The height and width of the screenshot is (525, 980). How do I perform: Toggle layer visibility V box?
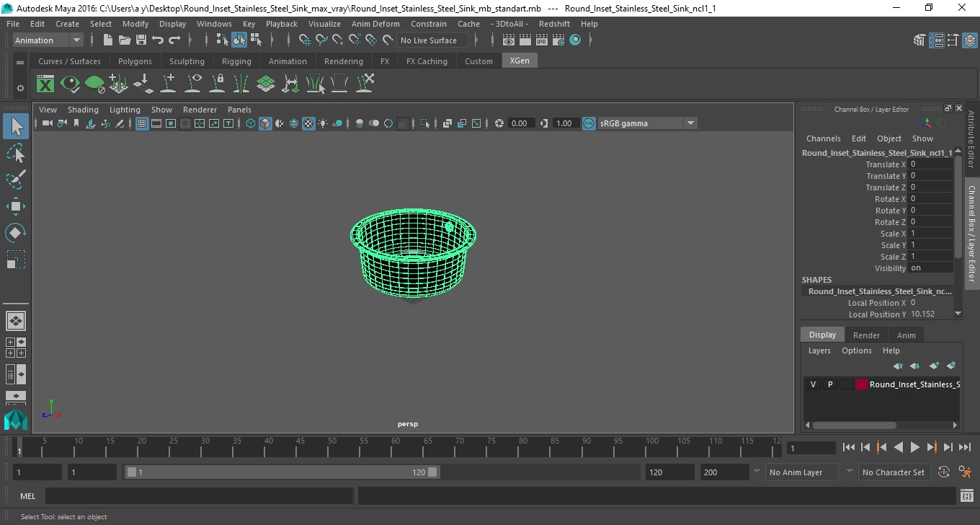(x=813, y=384)
